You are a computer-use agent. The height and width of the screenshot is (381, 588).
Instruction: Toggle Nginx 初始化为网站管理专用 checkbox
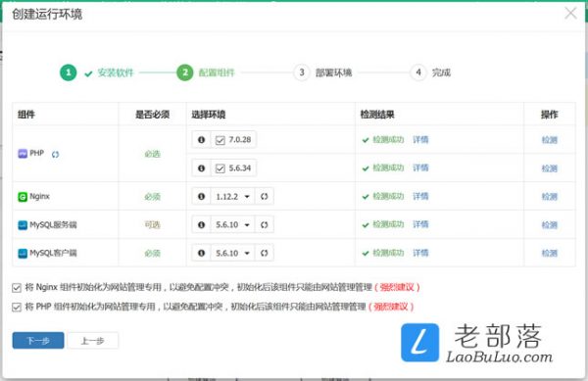[17, 288]
